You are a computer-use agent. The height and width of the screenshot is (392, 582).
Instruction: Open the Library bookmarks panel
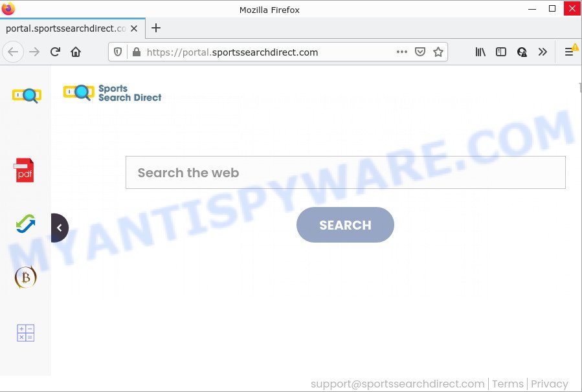(x=480, y=52)
